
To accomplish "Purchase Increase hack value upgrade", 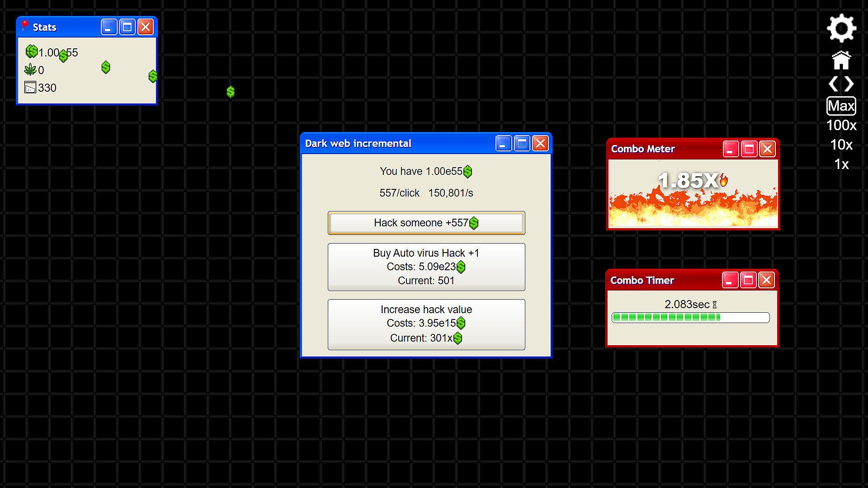I will (x=426, y=324).
